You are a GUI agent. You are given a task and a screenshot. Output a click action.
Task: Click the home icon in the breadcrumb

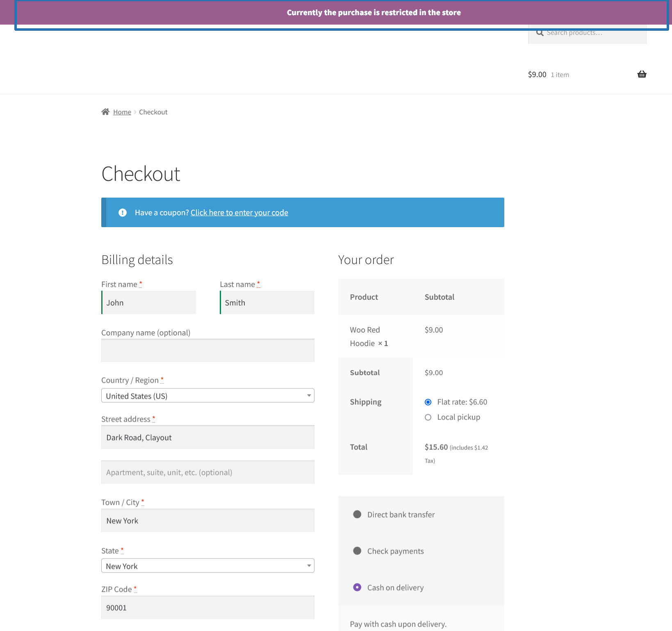click(105, 111)
